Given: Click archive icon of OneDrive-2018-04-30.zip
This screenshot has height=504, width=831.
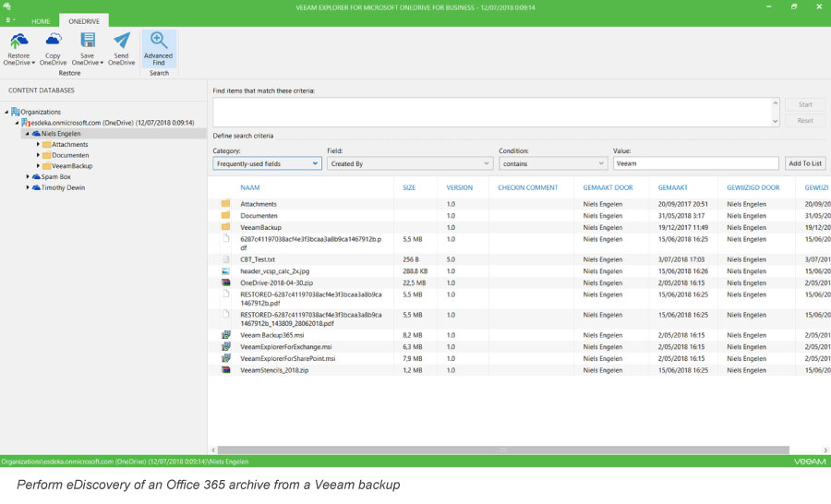Looking at the screenshot, I should pyautogui.click(x=226, y=282).
